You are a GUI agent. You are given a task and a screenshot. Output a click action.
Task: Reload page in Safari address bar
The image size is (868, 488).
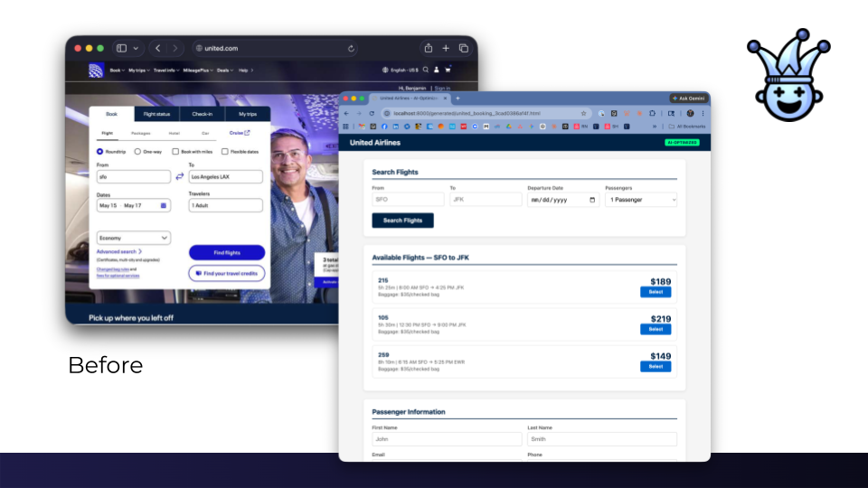[351, 48]
